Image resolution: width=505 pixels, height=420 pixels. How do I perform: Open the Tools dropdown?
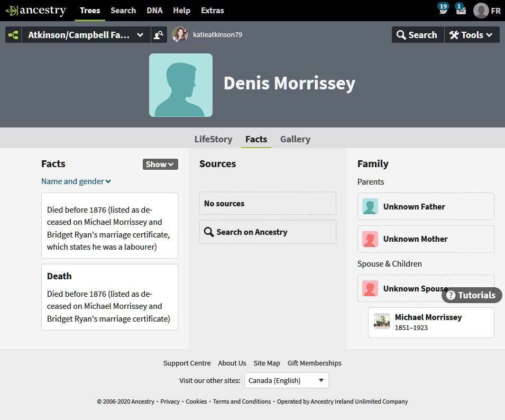coord(472,35)
